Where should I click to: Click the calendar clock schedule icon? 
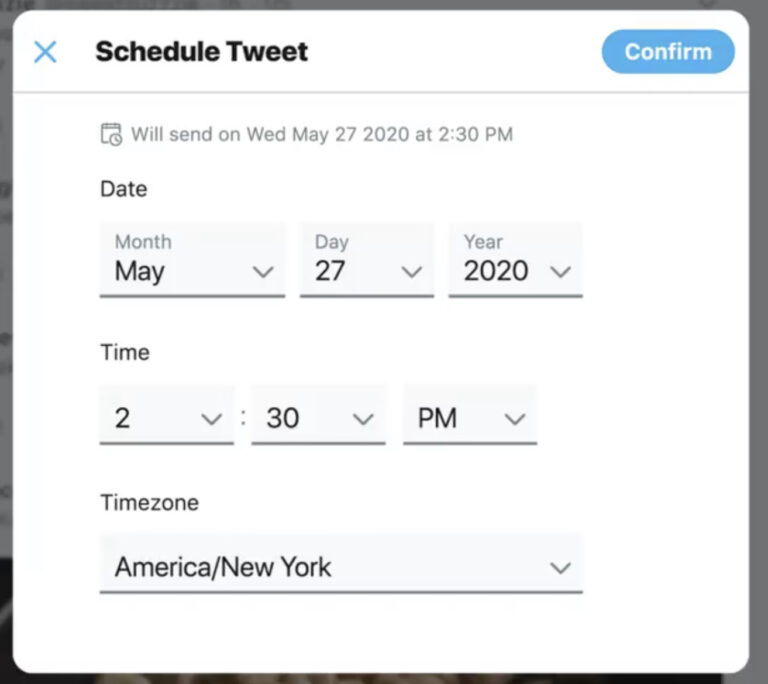pos(112,134)
